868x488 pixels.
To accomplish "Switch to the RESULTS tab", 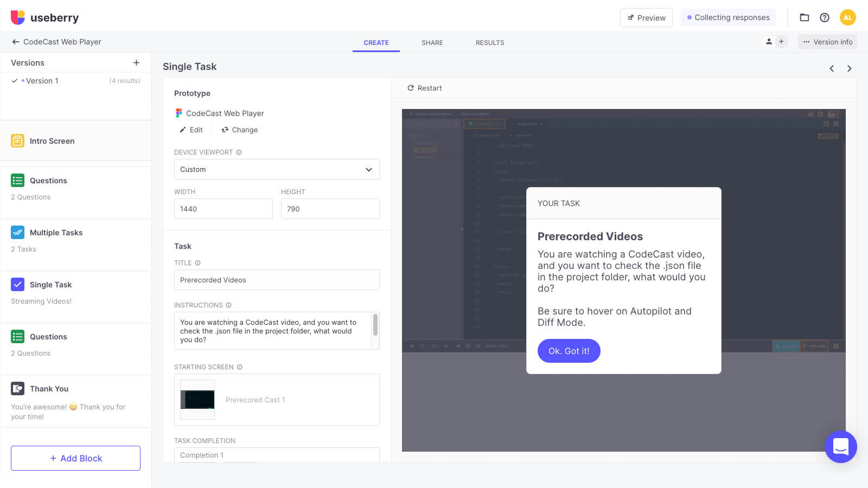I will (x=489, y=43).
